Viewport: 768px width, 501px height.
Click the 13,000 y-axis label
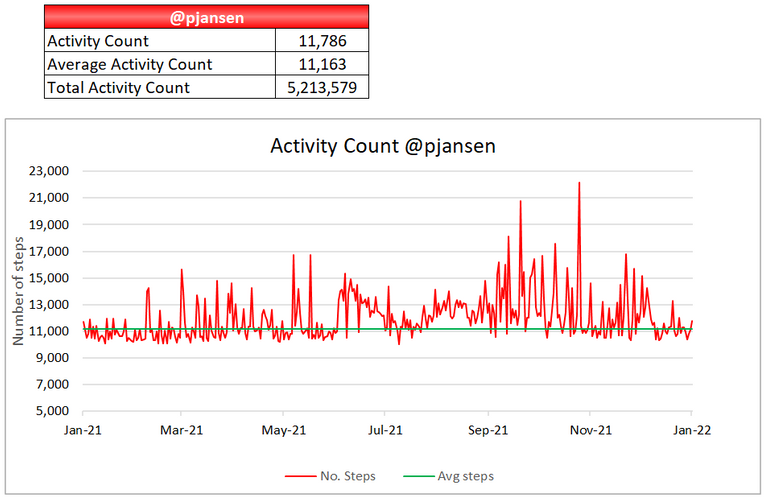pyautogui.click(x=48, y=305)
